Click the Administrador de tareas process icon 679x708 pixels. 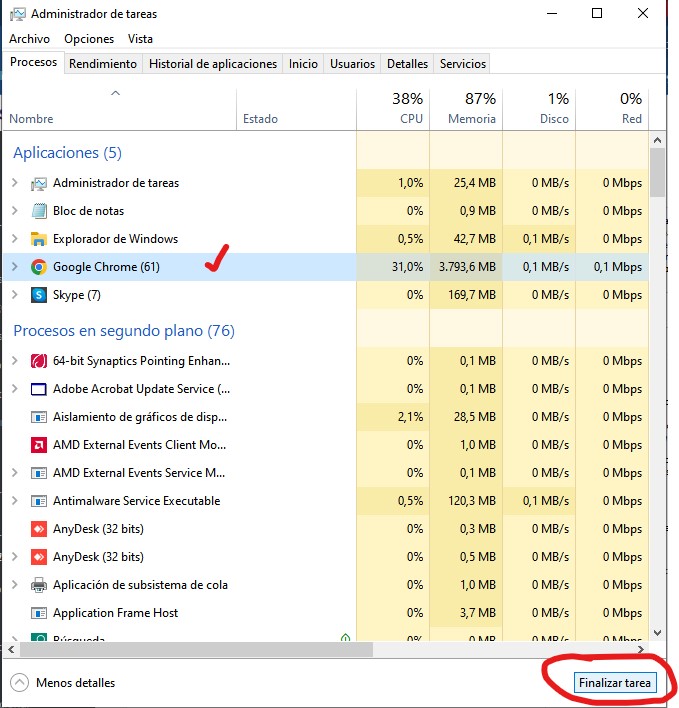coord(39,183)
